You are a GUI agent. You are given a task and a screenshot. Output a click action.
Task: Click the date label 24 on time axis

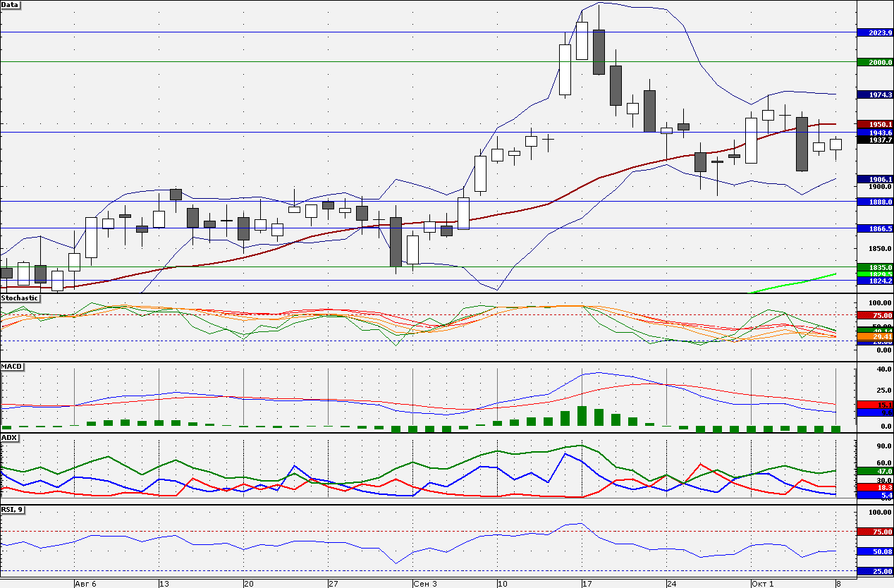[672, 584]
